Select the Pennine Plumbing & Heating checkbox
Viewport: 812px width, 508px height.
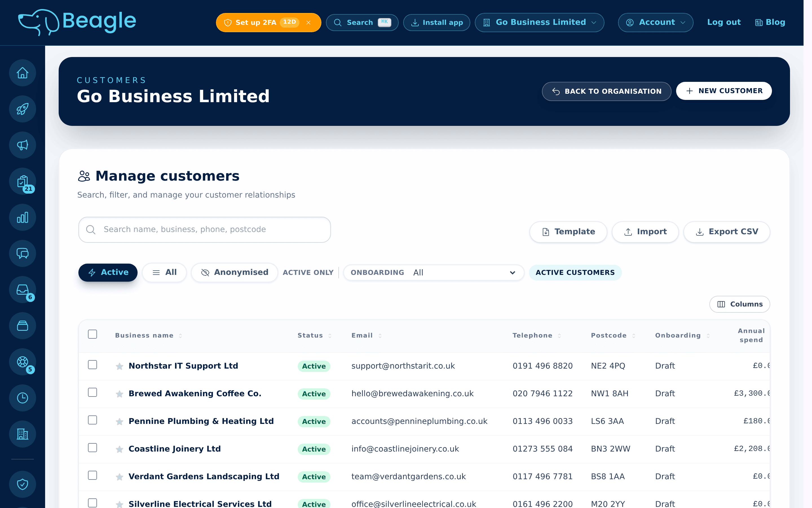tap(92, 420)
